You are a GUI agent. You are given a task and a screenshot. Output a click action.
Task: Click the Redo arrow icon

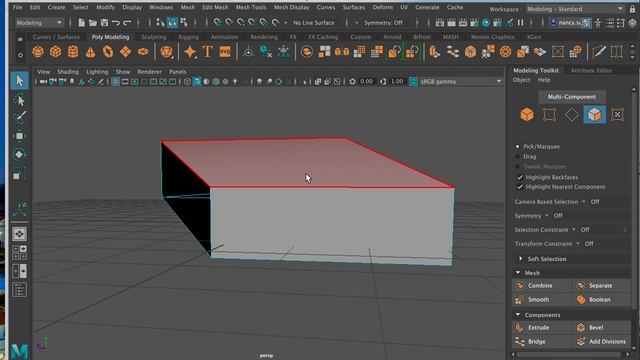tap(127, 23)
